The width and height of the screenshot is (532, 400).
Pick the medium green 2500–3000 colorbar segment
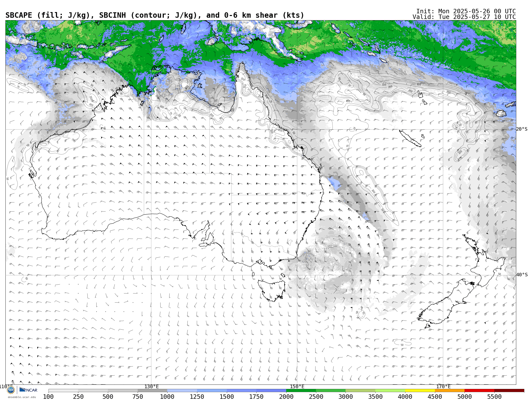tap(331, 391)
